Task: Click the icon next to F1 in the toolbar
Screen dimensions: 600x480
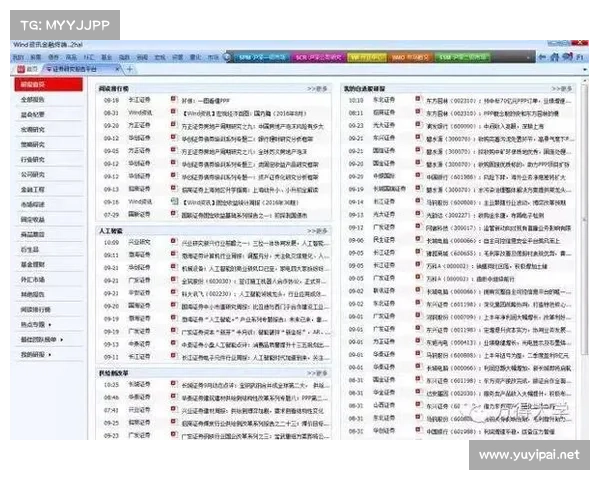Action: (x=568, y=57)
